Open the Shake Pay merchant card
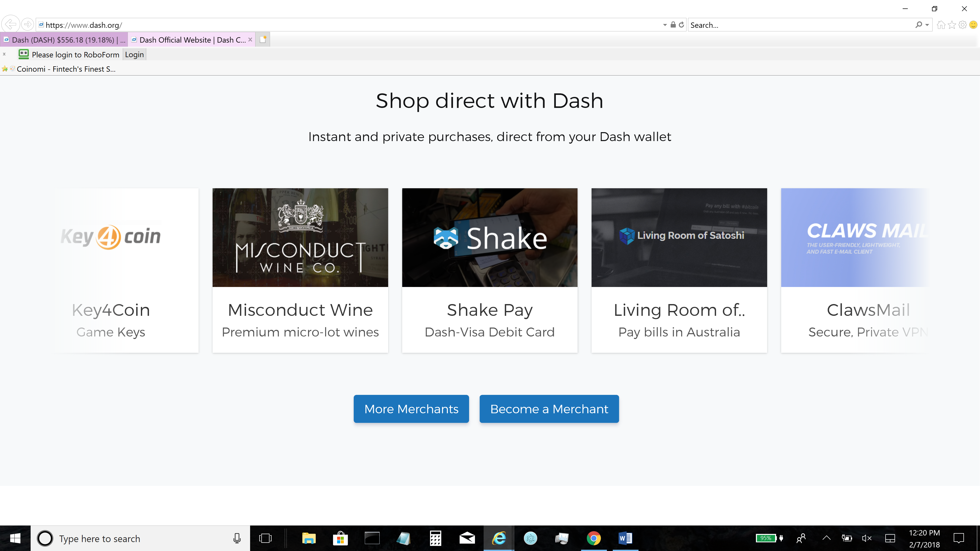Screen dimensions: 980x551 [489, 270]
